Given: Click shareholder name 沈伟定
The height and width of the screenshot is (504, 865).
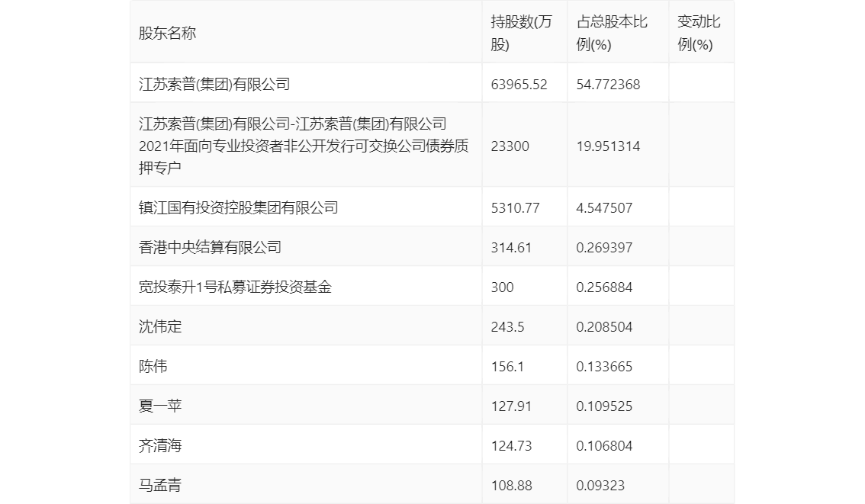Looking at the screenshot, I should pyautogui.click(x=160, y=327).
